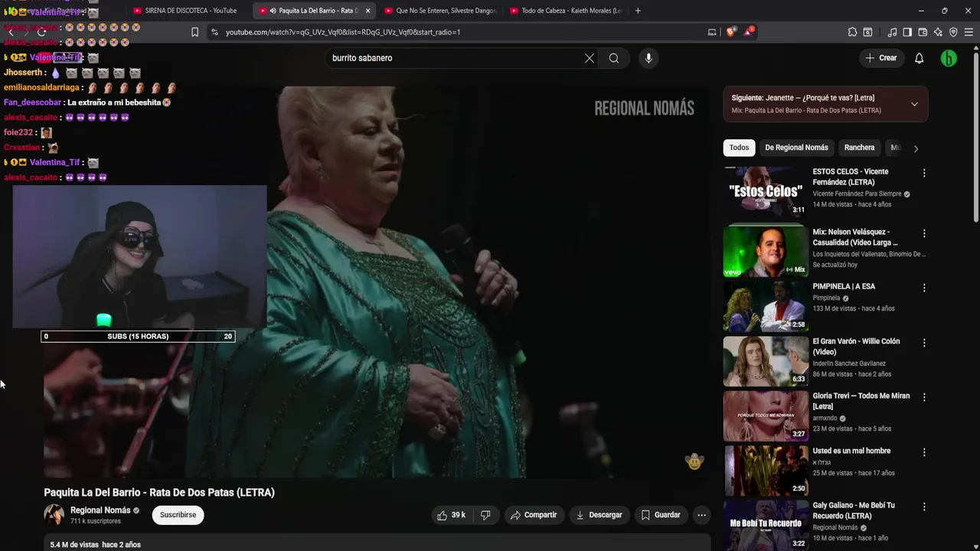This screenshot has width=980, height=551.
Task: Open Brave Rewards triangle icon
Action: click(x=749, y=32)
